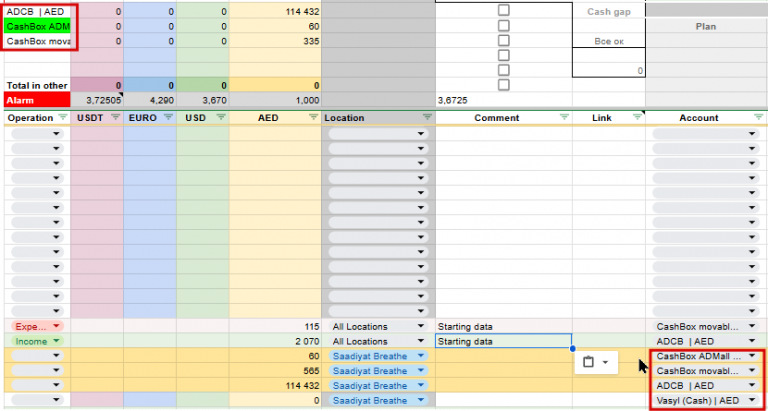Select the green CashBox ADM cell
Image resolution: width=768 pixels, height=411 pixels.
pos(37,26)
